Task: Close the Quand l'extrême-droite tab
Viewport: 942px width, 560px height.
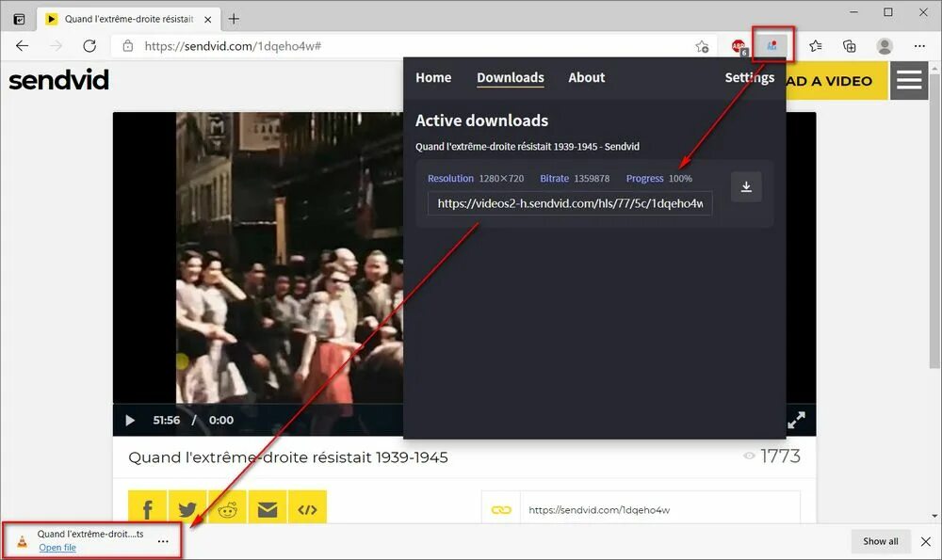Action: [x=208, y=19]
